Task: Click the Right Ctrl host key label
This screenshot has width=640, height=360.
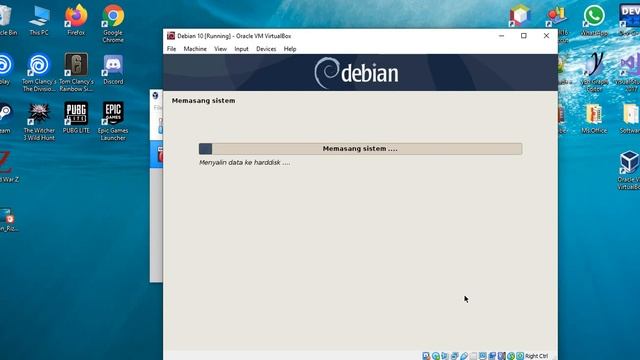Action: pos(537,356)
